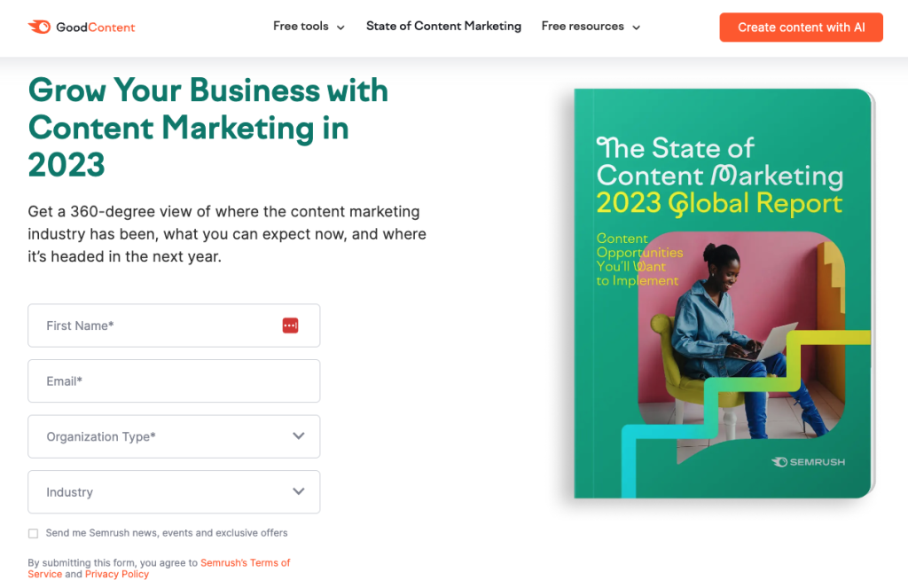
Task: Click the Organization Type chevron arrow
Action: 299,436
